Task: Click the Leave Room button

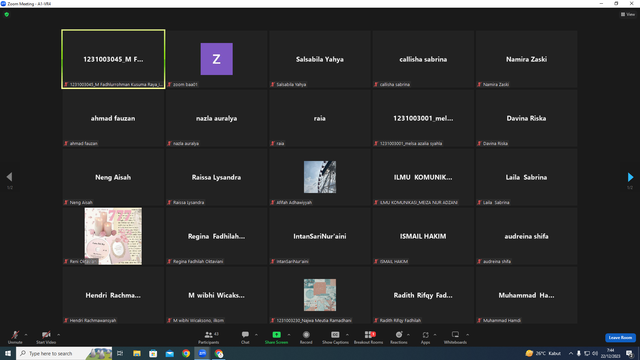Action: coord(620,338)
